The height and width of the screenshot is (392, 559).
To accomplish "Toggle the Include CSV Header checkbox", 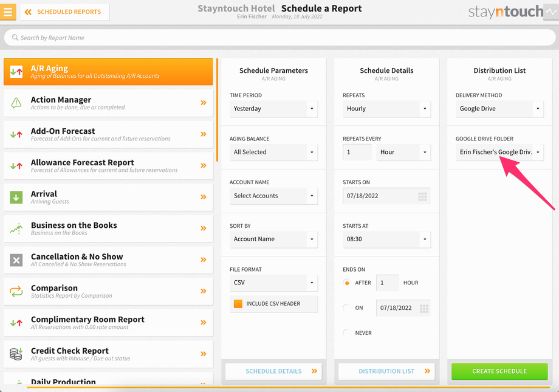I will [x=238, y=304].
